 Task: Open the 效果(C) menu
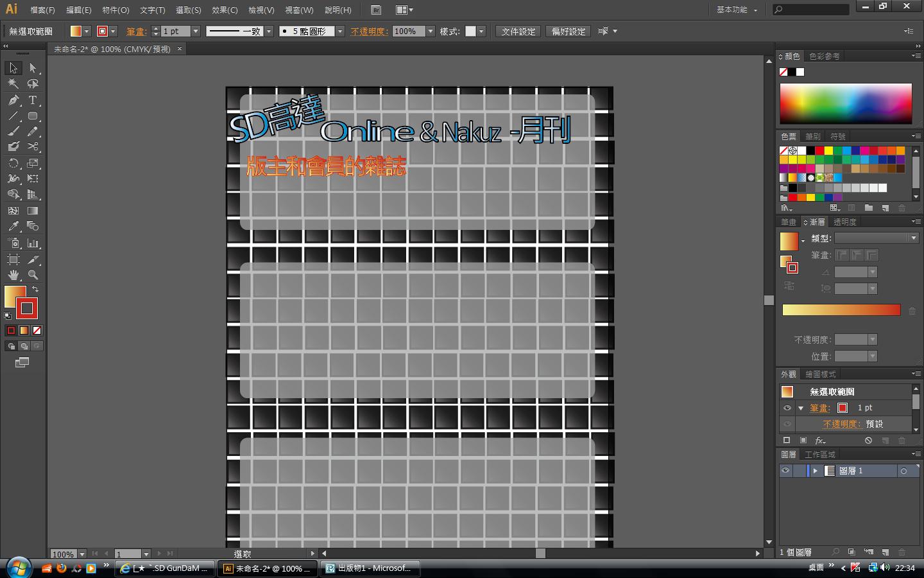click(x=225, y=10)
